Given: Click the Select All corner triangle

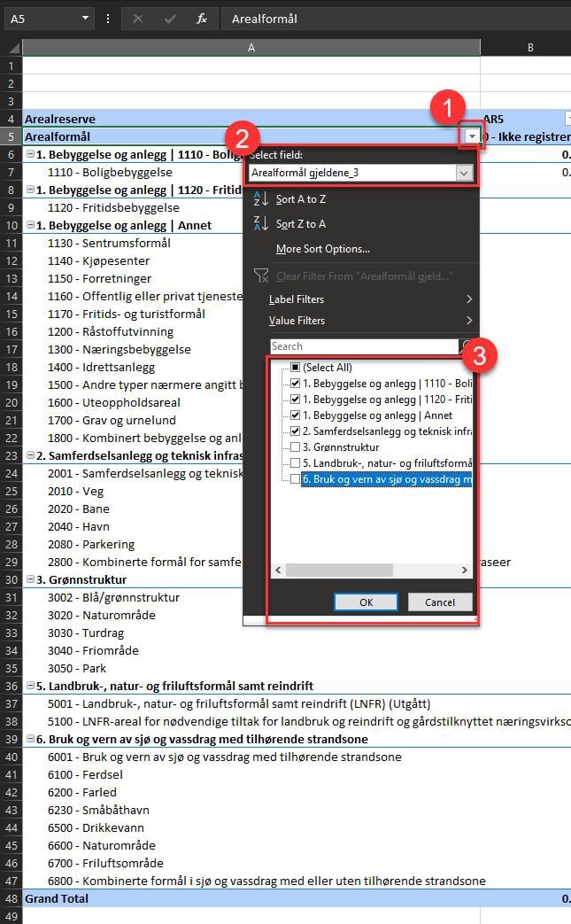Looking at the screenshot, I should [x=11, y=48].
